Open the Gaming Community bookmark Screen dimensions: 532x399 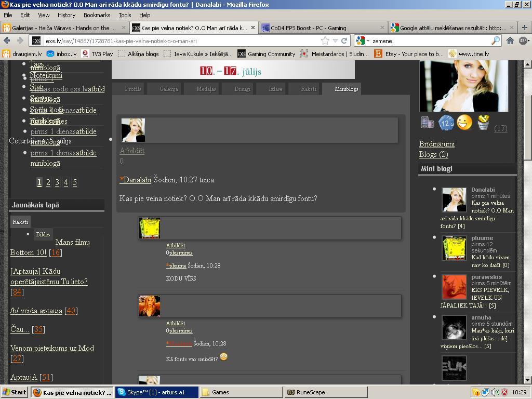click(267, 54)
